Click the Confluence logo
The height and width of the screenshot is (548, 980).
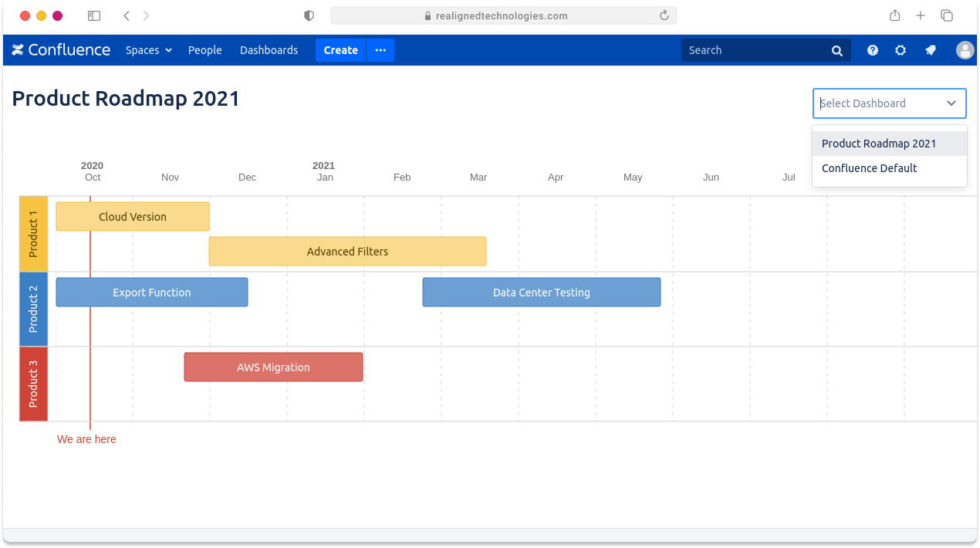60,49
